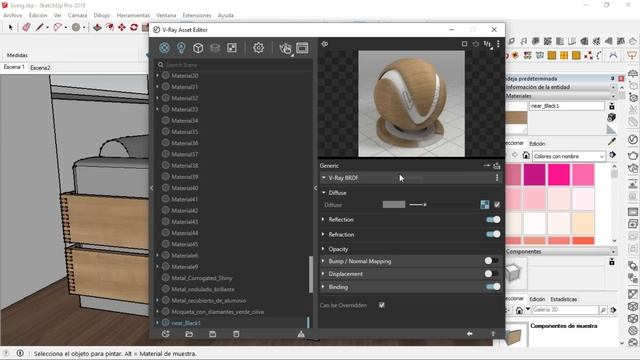The image size is (640, 360).
Task: Open the Colores con nombre dropdown
Action: [x=569, y=156]
